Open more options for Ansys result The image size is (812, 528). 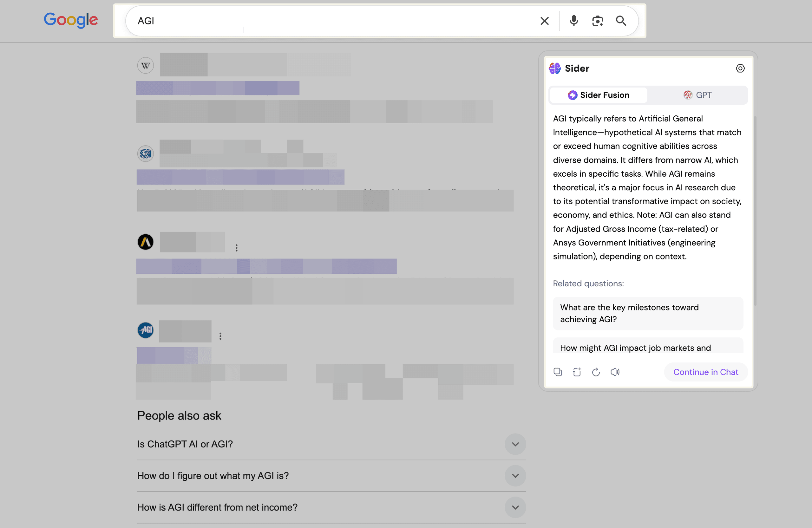(x=236, y=248)
